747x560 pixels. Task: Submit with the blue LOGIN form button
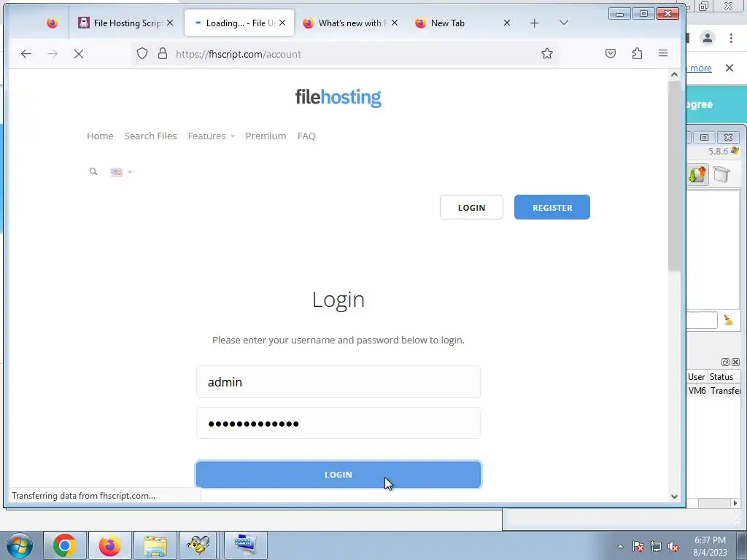pos(338,474)
